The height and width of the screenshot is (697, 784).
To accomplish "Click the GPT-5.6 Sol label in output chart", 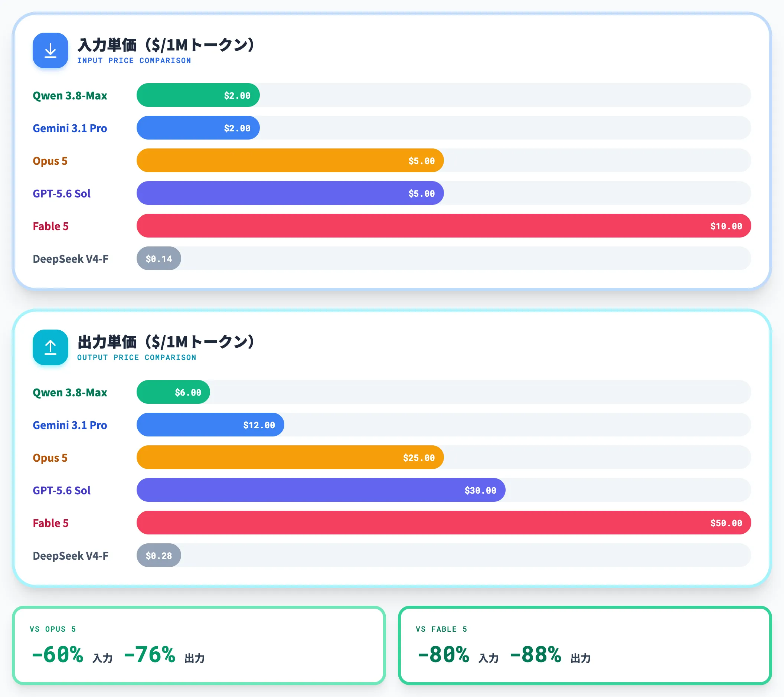I will click(61, 490).
